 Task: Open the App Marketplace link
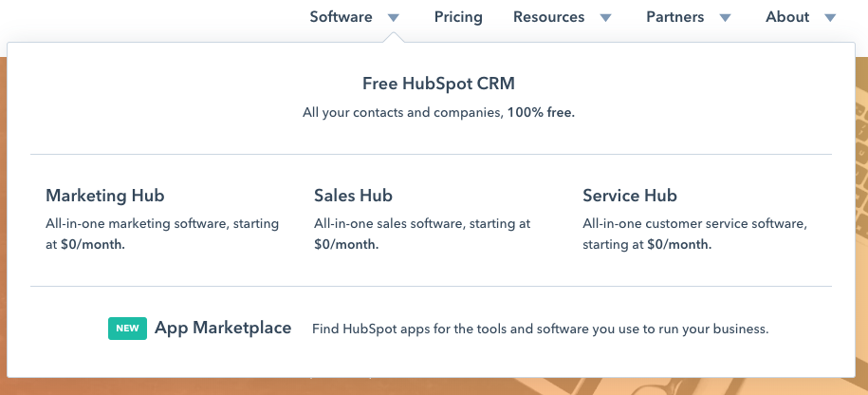(x=223, y=329)
